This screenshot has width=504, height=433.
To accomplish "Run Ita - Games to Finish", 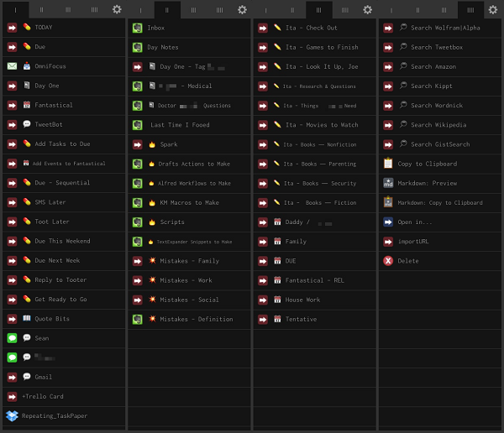I will click(315, 48).
